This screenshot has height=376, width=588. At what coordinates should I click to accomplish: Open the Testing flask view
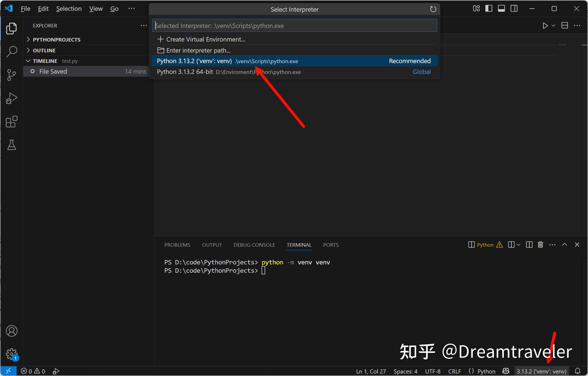[11, 145]
